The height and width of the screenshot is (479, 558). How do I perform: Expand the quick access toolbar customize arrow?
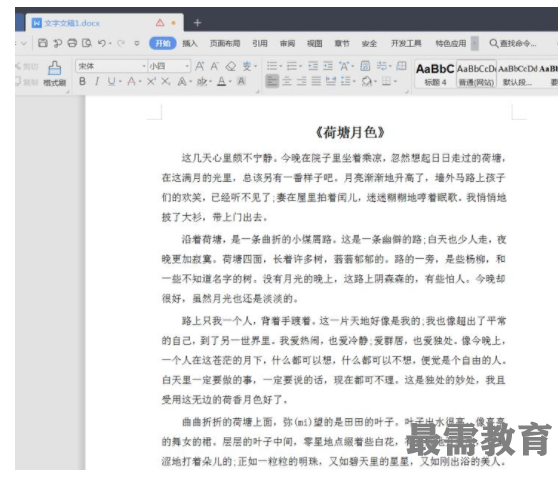pyautogui.click(x=137, y=43)
